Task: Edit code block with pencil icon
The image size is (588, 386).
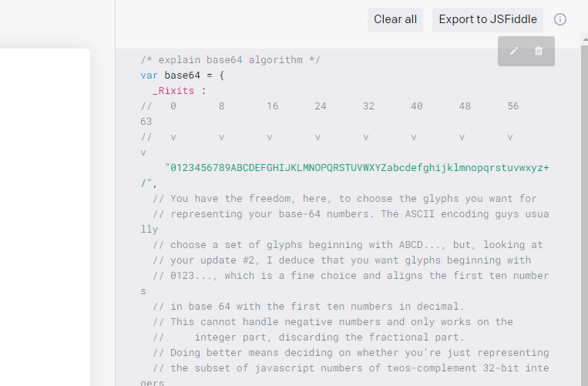Action: pyautogui.click(x=514, y=51)
